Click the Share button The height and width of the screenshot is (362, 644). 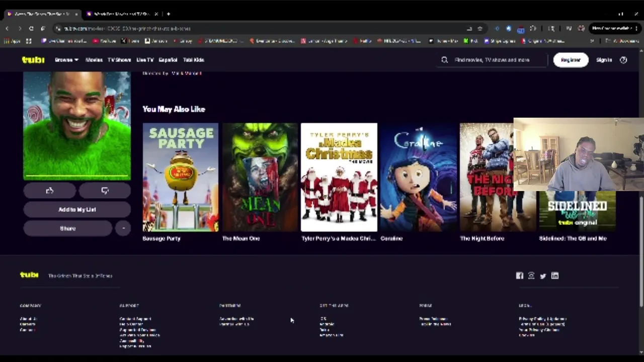pos(67,228)
